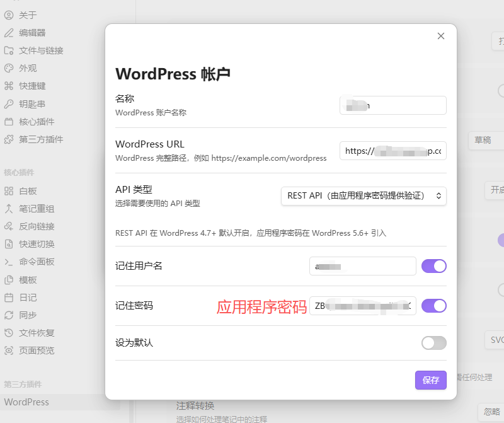Open the 页面预览 scan eye icon
Image resolution: width=504 pixels, height=423 pixels.
click(x=9, y=351)
